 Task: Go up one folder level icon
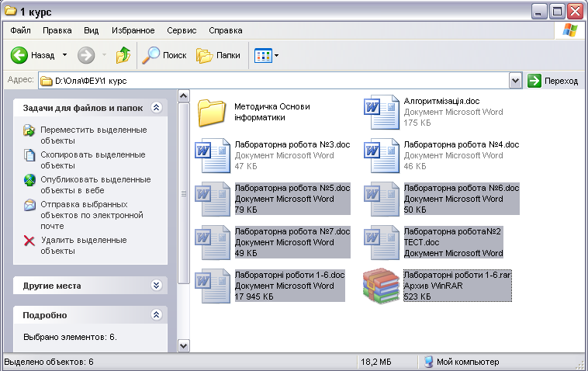(x=123, y=55)
